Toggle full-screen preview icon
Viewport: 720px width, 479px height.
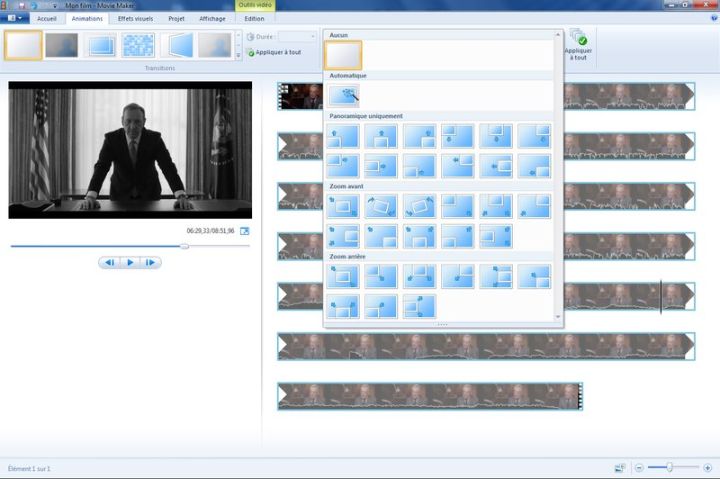pyautogui.click(x=244, y=231)
